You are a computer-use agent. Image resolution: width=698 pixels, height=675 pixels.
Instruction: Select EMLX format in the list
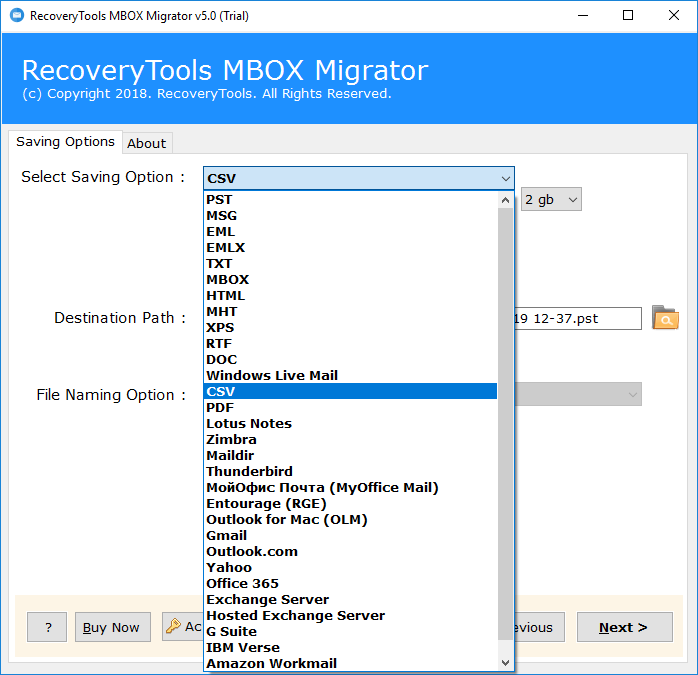coord(351,248)
